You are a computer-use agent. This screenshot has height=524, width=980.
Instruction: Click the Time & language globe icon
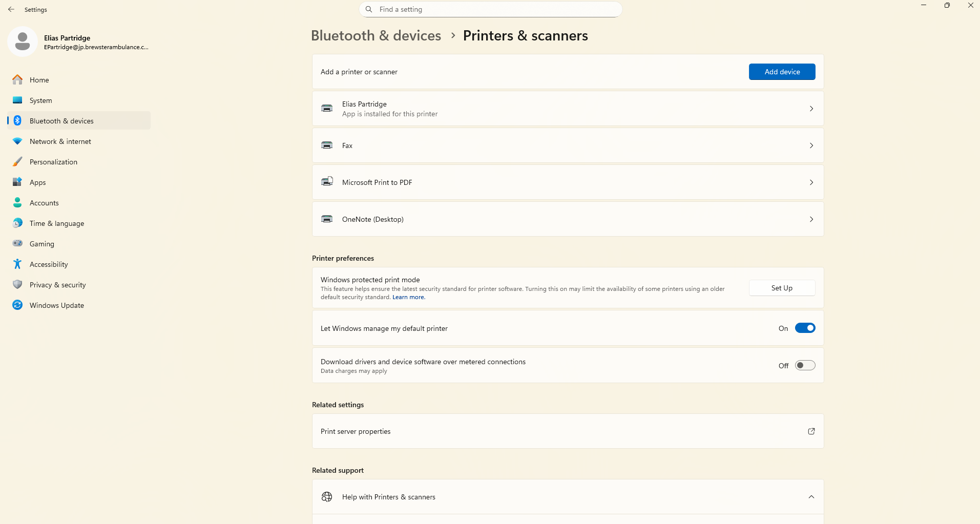[x=17, y=223]
